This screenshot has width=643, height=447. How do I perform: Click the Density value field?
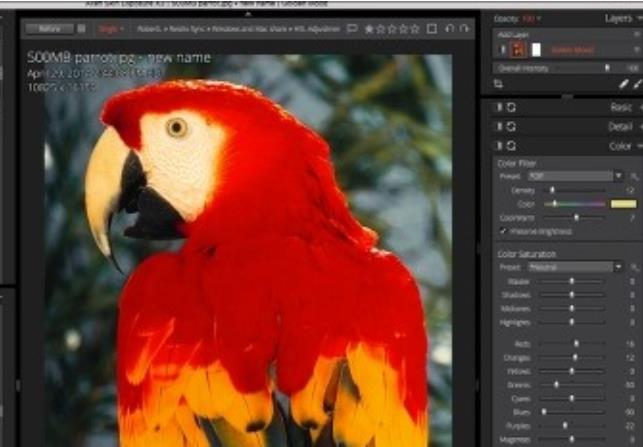pyautogui.click(x=630, y=190)
